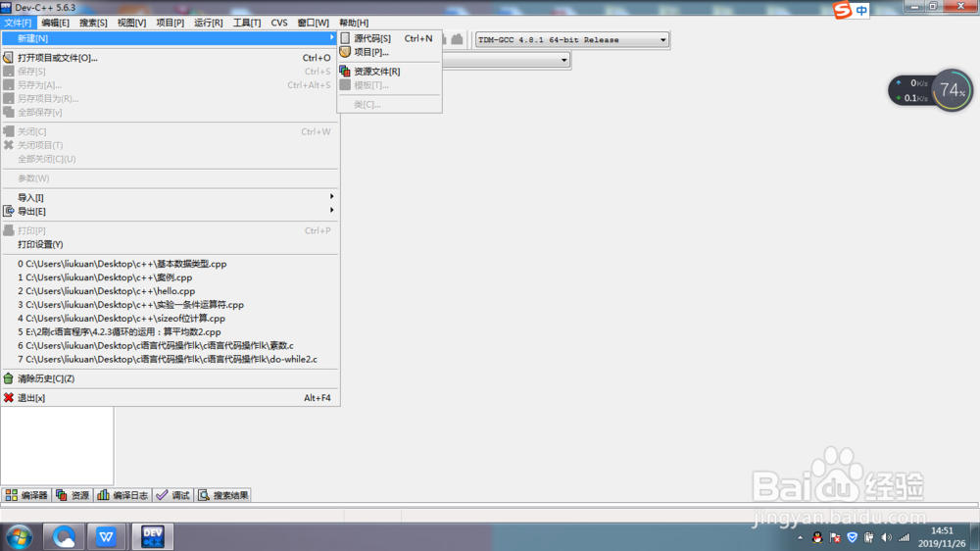Click the project icon beside 项目[P]...
The image size is (980, 551).
coord(345,52)
